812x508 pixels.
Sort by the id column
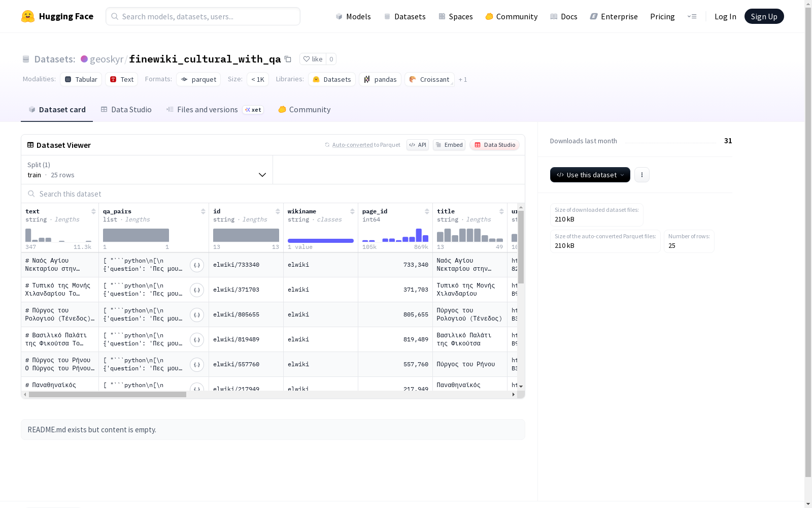click(278, 211)
